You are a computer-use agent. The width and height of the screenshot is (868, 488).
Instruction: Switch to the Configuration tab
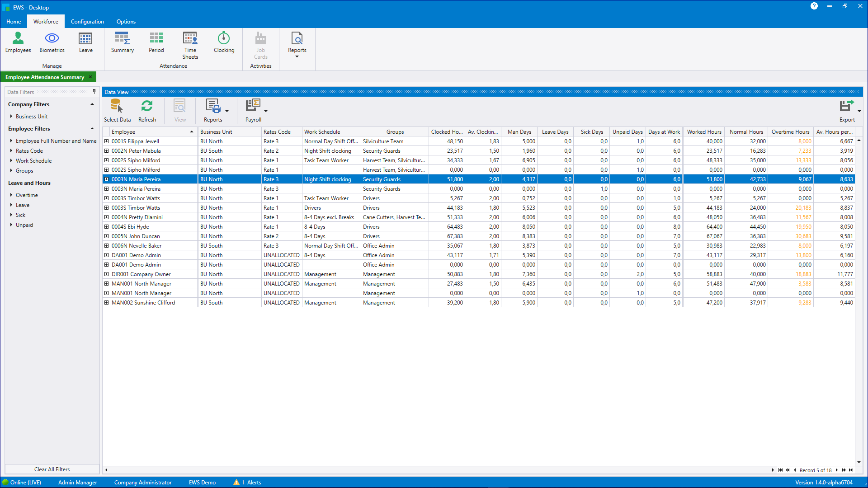(87, 21)
